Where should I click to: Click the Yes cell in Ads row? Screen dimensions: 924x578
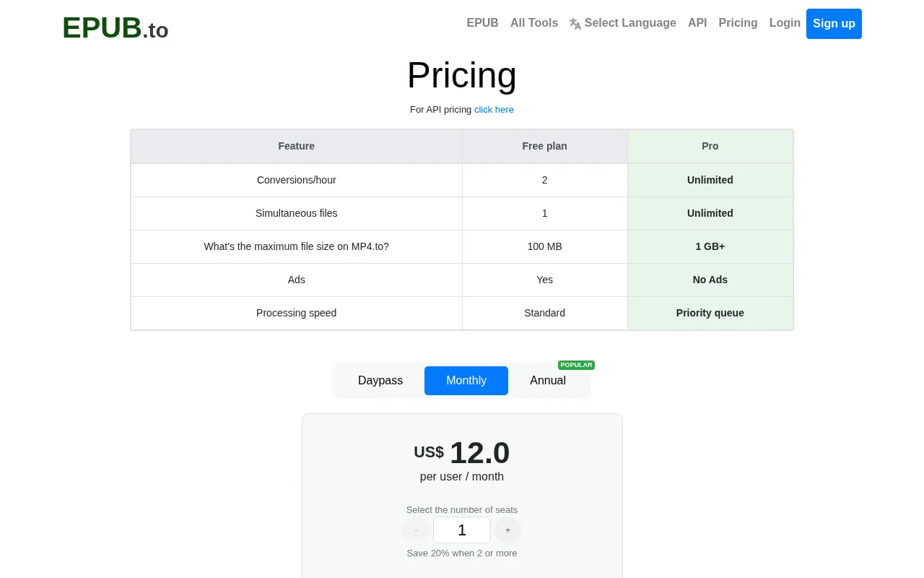[545, 280]
